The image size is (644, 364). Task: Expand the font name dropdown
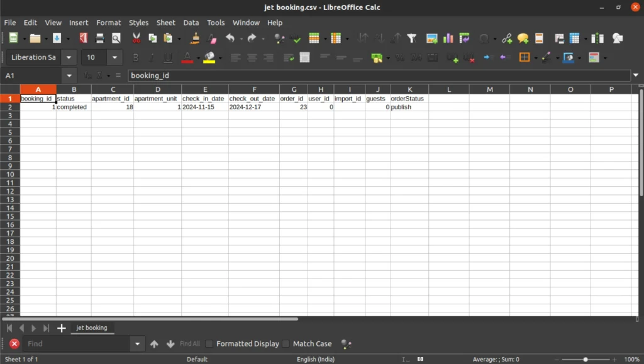click(69, 58)
